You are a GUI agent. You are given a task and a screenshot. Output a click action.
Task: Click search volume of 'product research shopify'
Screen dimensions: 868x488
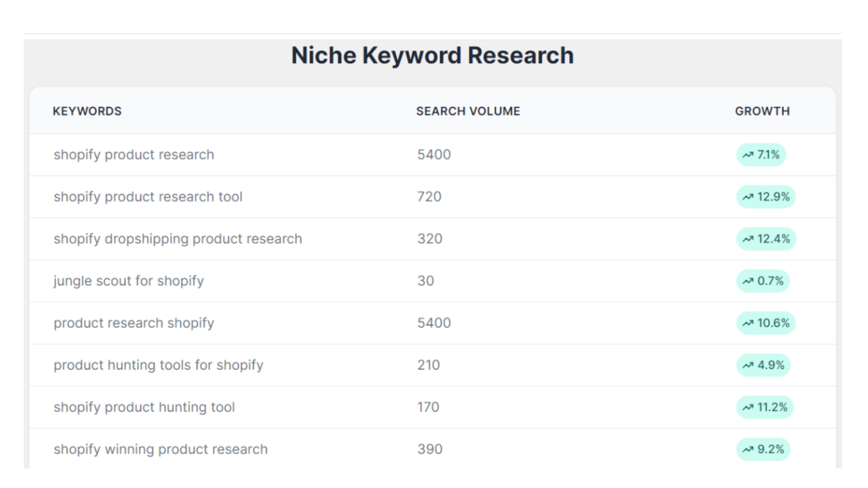point(434,323)
